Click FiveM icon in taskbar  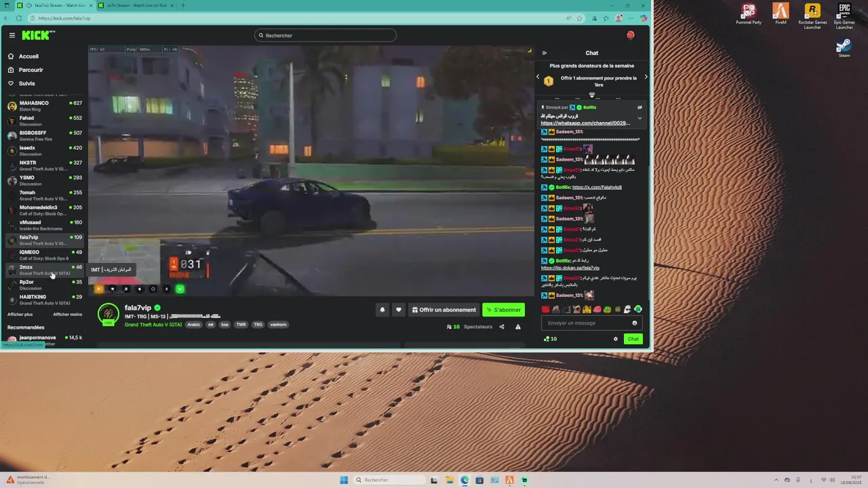coord(509,480)
